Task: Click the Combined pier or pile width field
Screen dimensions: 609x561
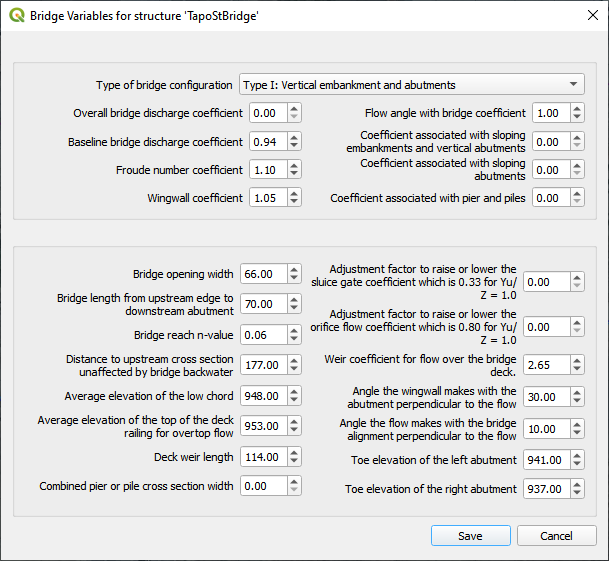Action: [262, 487]
